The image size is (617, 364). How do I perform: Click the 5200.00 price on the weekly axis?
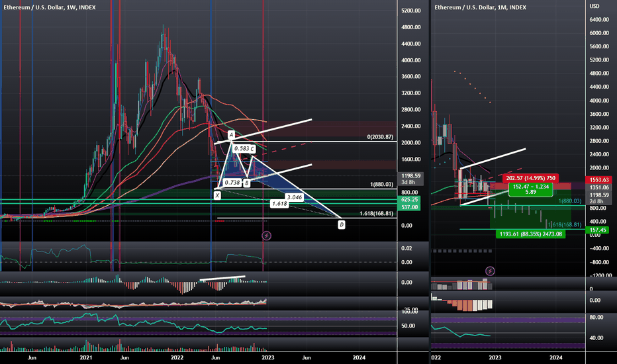click(411, 11)
